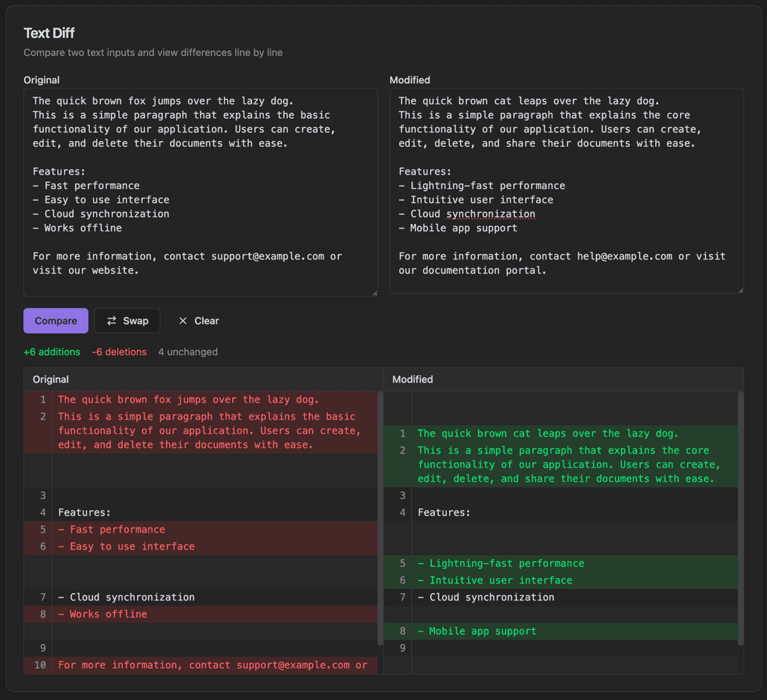Click the deleted 'Works offline' diff line

click(x=103, y=614)
